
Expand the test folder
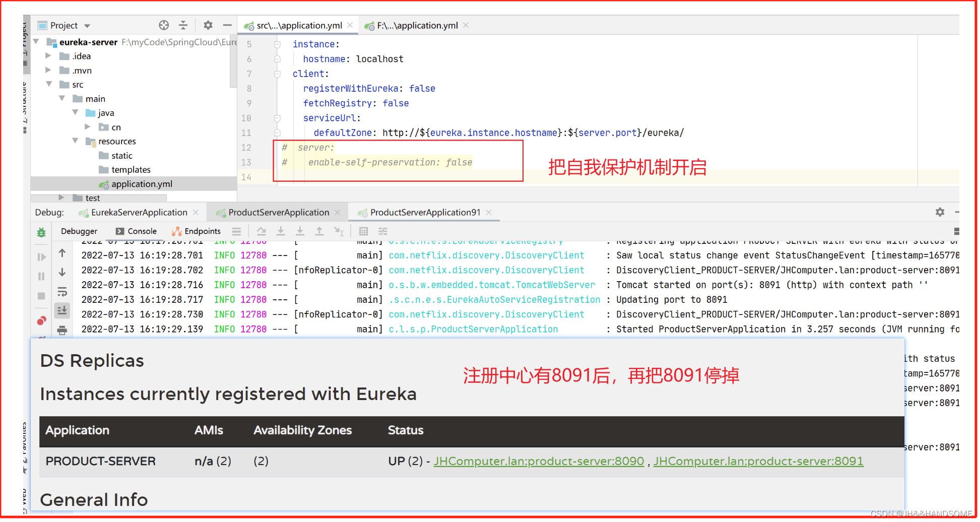click(x=61, y=198)
